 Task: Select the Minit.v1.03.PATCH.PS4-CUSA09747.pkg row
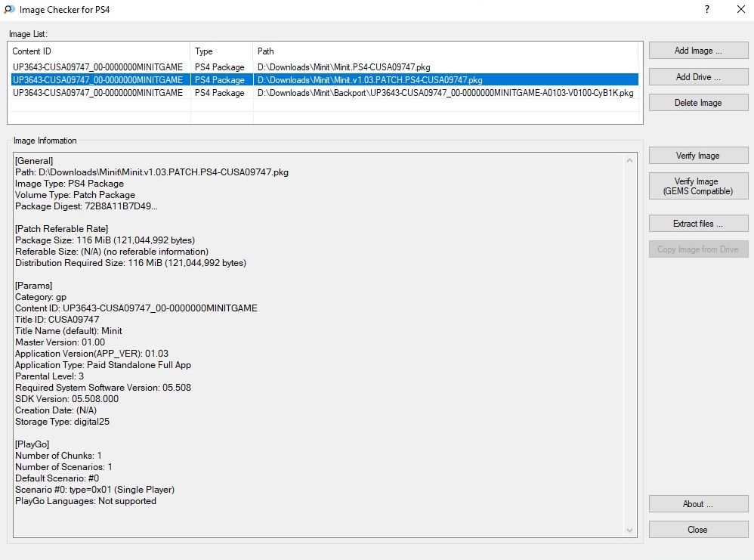(x=325, y=80)
